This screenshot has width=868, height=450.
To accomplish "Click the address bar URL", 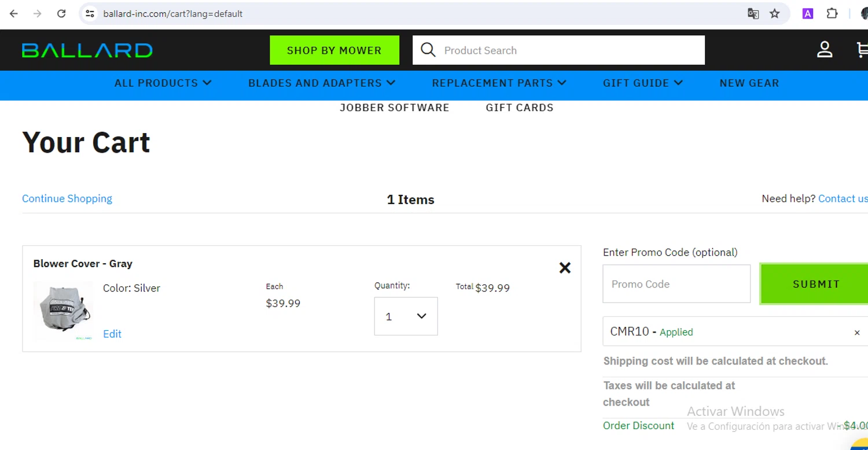I will [173, 13].
